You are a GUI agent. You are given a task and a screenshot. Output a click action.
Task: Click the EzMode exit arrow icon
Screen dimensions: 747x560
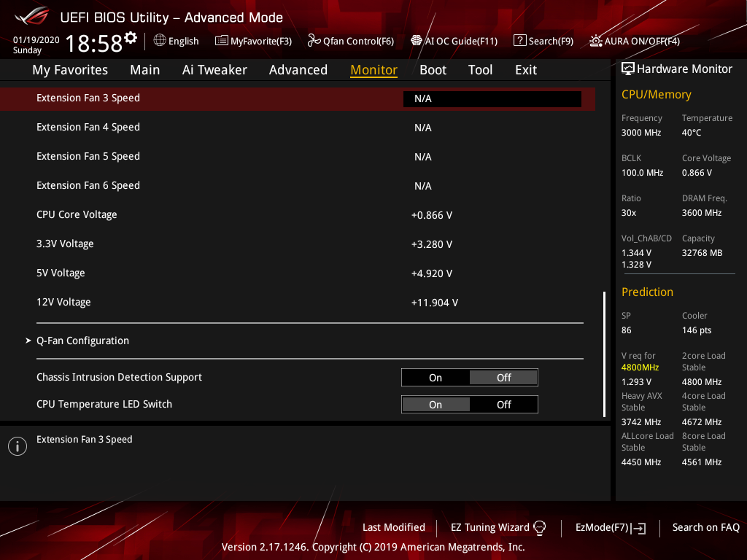(638, 528)
